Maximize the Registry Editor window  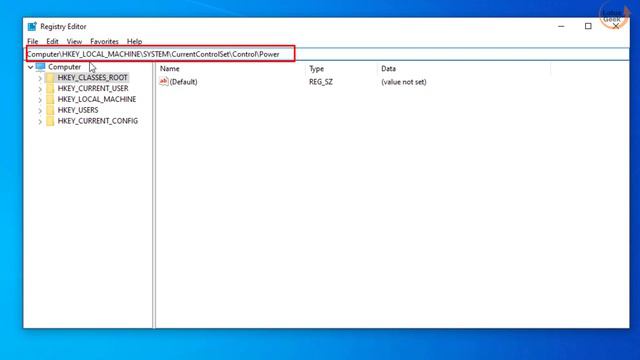coord(588,26)
